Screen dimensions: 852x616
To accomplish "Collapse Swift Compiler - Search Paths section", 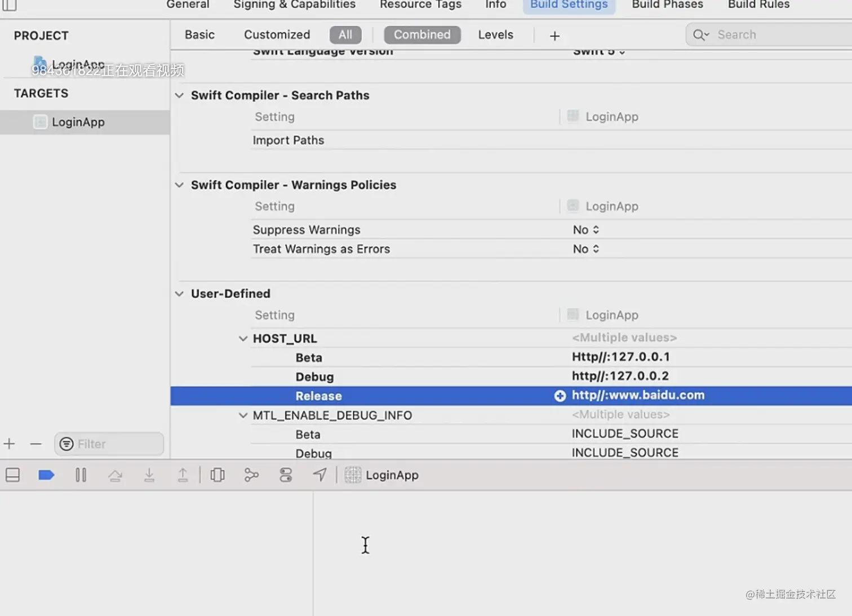I will tap(179, 95).
